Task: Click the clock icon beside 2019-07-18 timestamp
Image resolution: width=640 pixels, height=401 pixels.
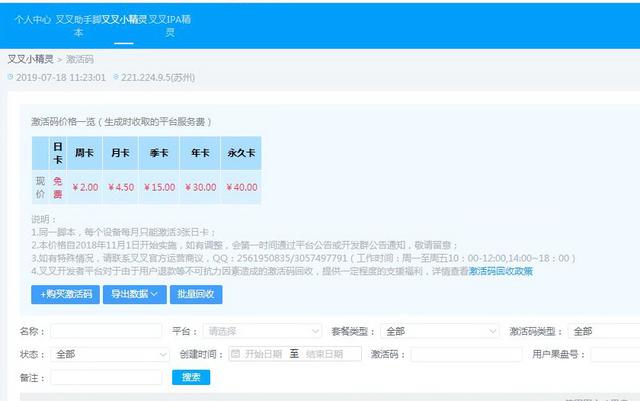Action: [x=11, y=76]
